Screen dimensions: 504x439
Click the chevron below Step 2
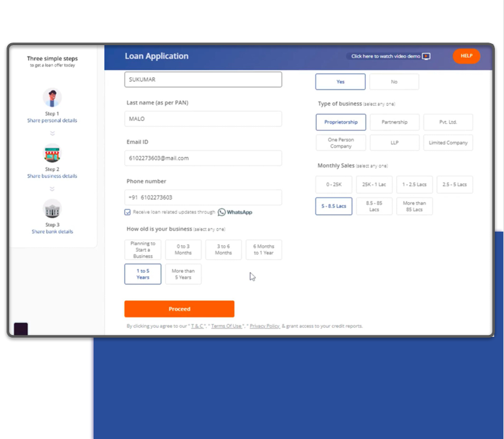pyautogui.click(x=52, y=189)
